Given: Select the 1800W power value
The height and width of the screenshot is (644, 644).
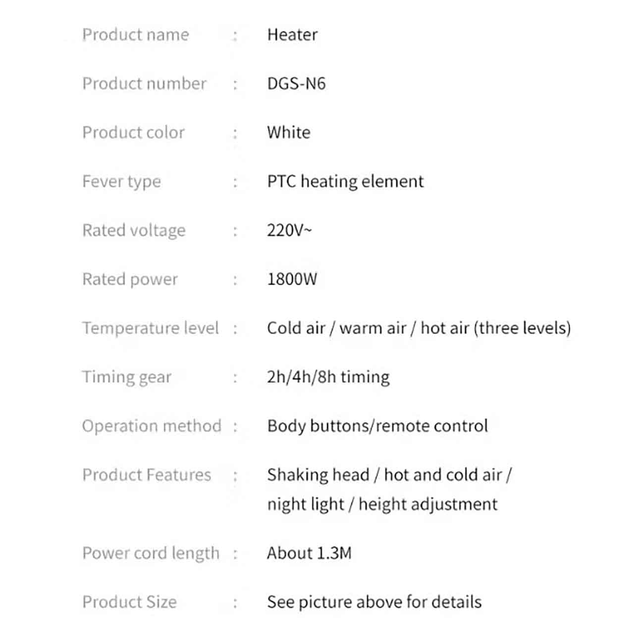Looking at the screenshot, I should pos(292,279).
